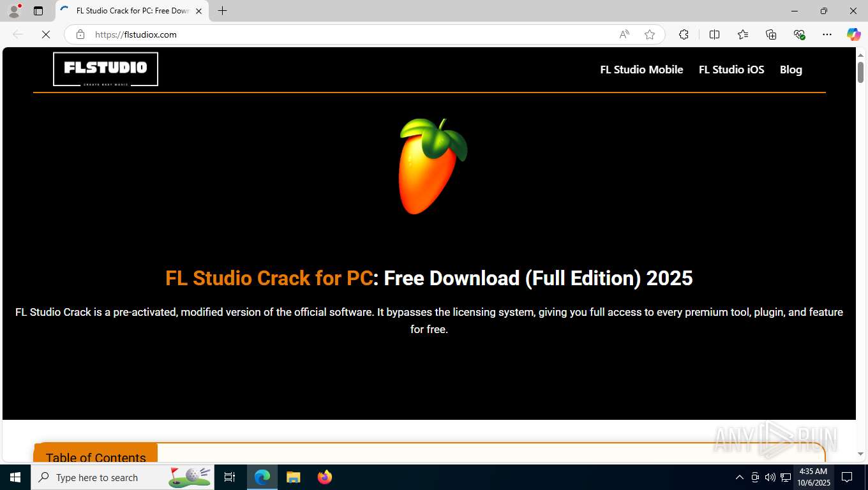Screen dimensions: 868x490
Task: Open Read aloud icon in address bar
Action: (624, 34)
